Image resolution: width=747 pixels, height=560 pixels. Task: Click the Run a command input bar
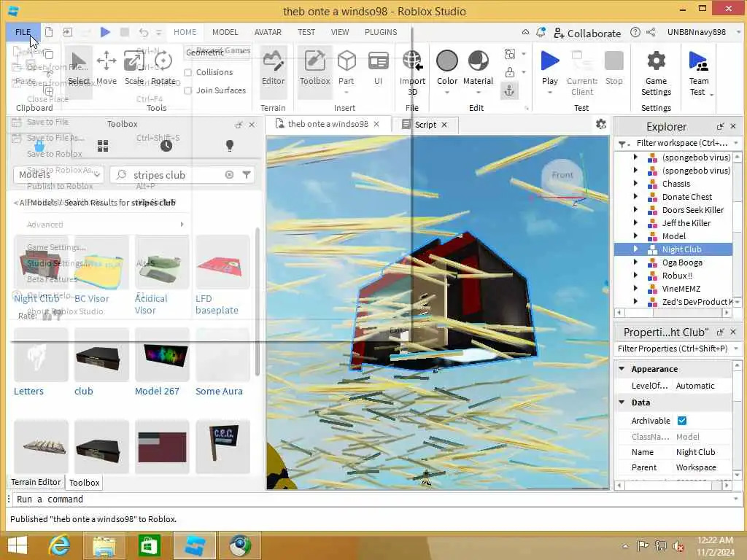pos(374,499)
